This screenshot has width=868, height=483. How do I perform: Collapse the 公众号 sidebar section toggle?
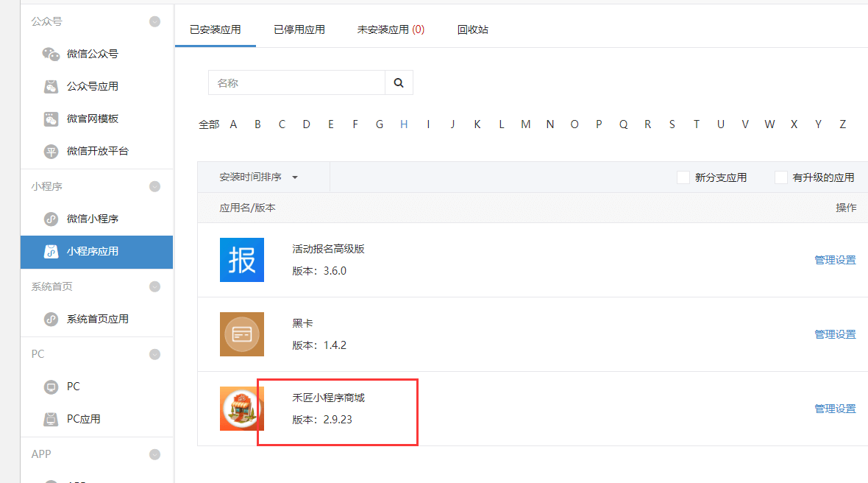click(154, 21)
